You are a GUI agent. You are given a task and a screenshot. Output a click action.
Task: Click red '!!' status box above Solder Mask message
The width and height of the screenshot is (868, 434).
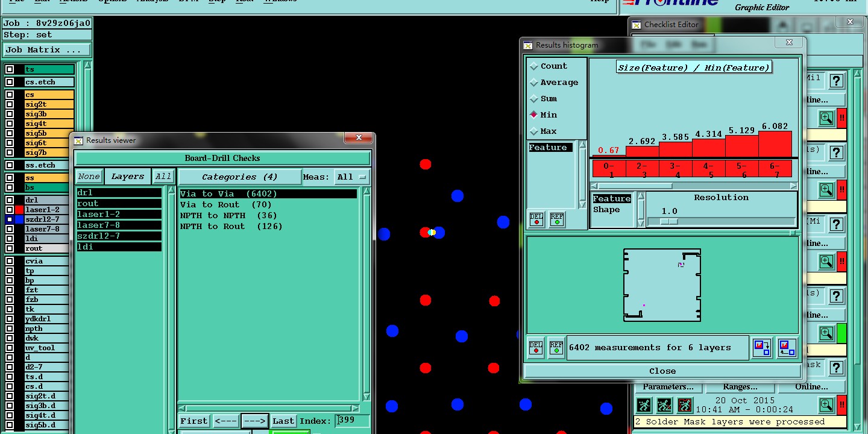click(841, 405)
